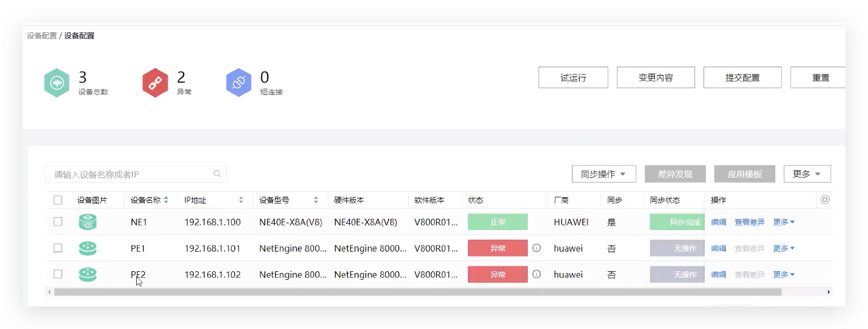Expand 更多 actions for NE1 row
868x329 pixels.
tap(784, 222)
